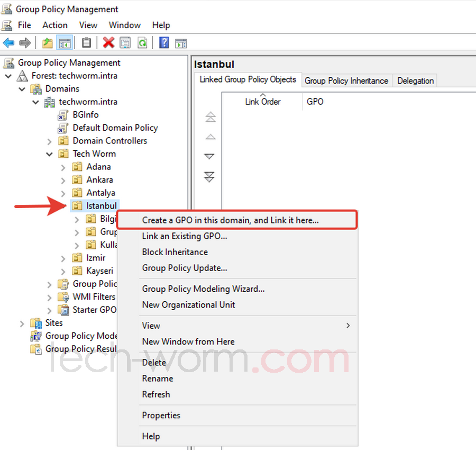This screenshot has width=476, height=450.
Task: Collapse the Tech Worm organizational unit
Action: (50, 154)
